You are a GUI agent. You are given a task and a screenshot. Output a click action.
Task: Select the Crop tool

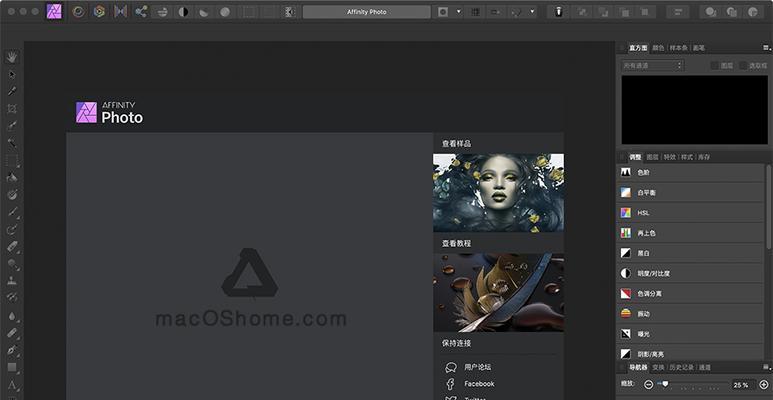[x=12, y=109]
